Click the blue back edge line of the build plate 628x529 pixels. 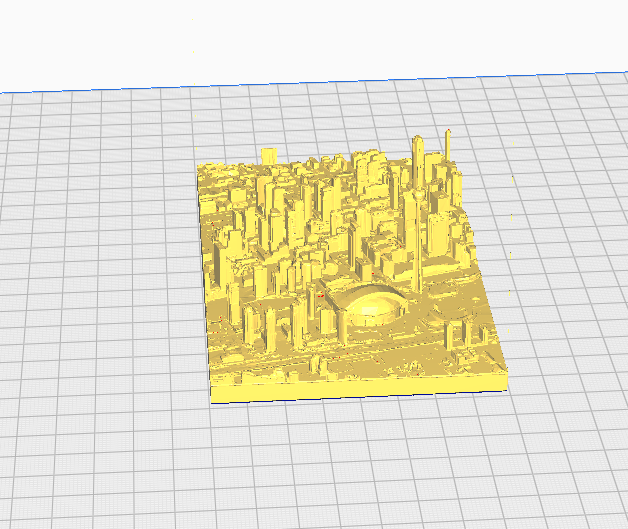(314, 83)
